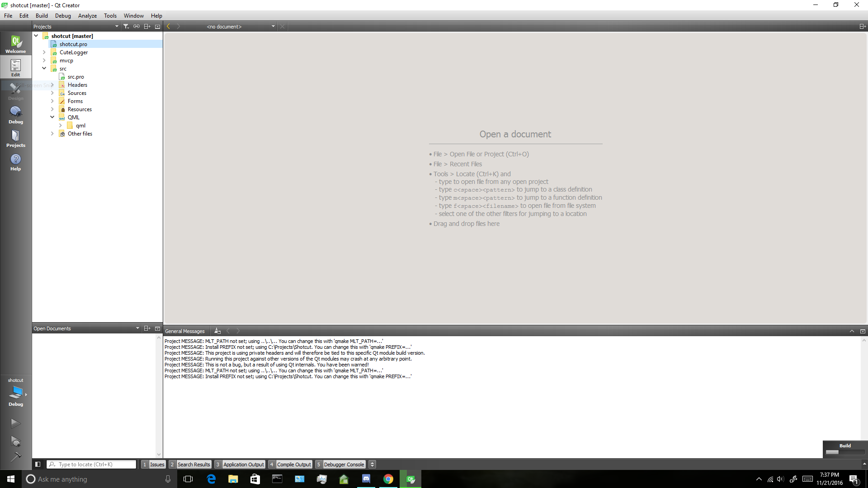
Task: Click the Type to locate field
Action: point(95,465)
